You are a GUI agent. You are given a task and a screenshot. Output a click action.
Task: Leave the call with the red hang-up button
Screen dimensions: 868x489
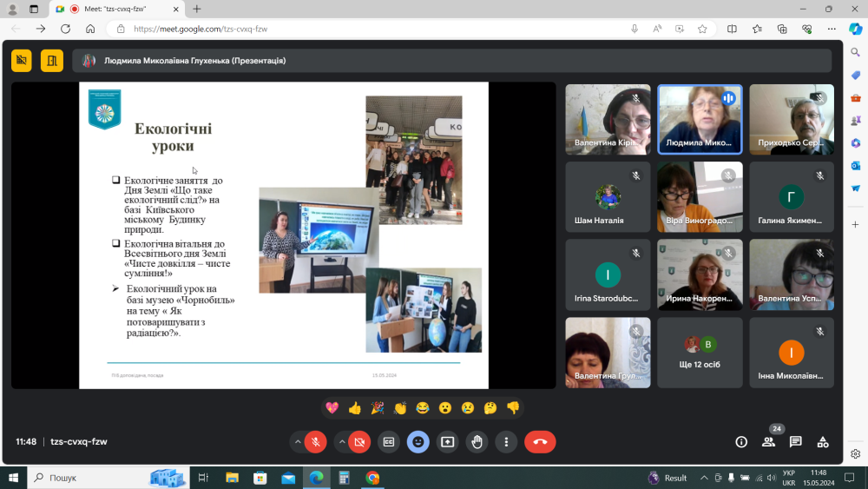540,441
